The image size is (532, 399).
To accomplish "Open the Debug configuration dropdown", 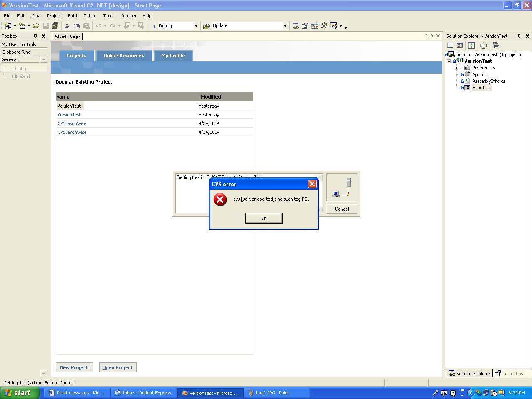I will [x=196, y=26].
